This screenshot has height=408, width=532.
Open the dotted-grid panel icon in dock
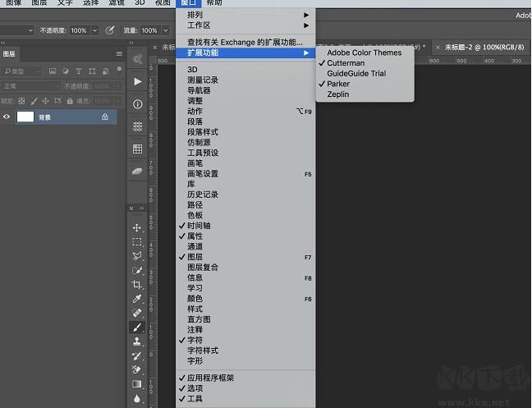pos(137,126)
